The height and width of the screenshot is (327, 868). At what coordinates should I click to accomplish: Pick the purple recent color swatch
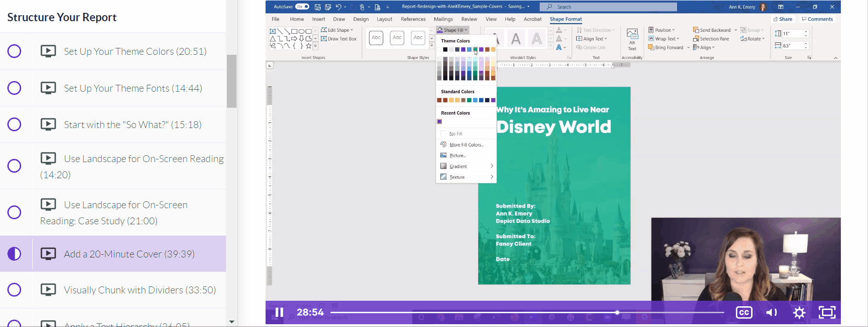point(440,122)
